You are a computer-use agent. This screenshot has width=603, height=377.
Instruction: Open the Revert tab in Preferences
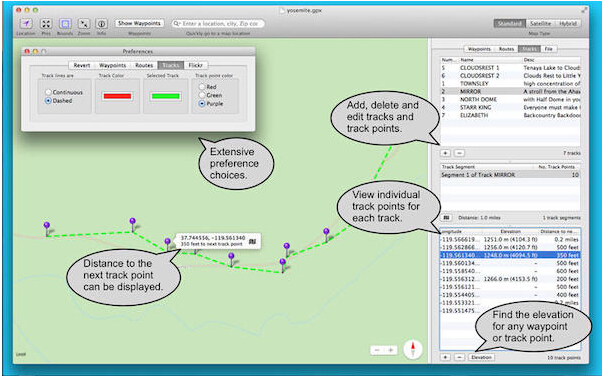82,65
